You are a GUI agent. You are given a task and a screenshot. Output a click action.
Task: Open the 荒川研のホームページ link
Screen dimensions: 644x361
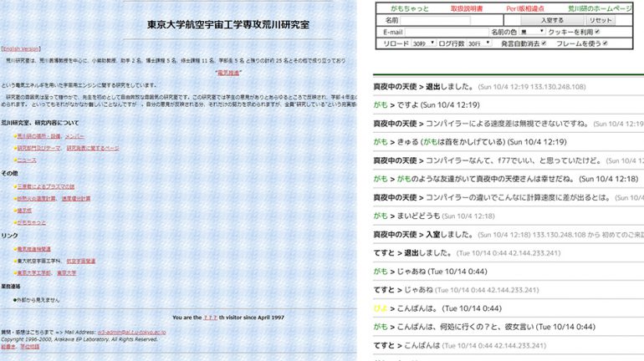click(x=600, y=8)
